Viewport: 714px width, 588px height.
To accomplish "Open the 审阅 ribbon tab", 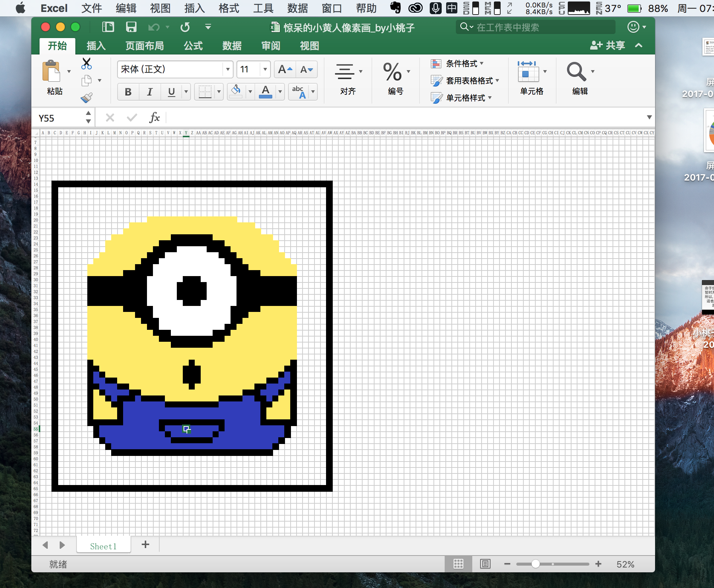I will pyautogui.click(x=271, y=46).
